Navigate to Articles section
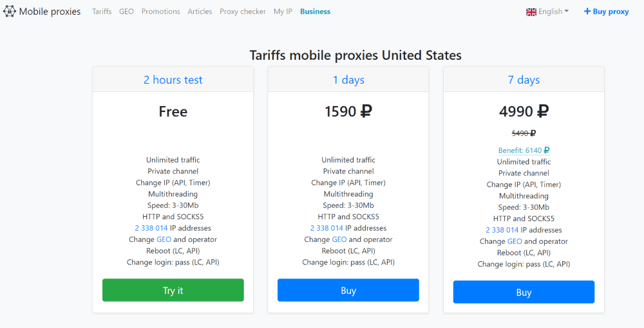The height and width of the screenshot is (328, 644). point(200,12)
